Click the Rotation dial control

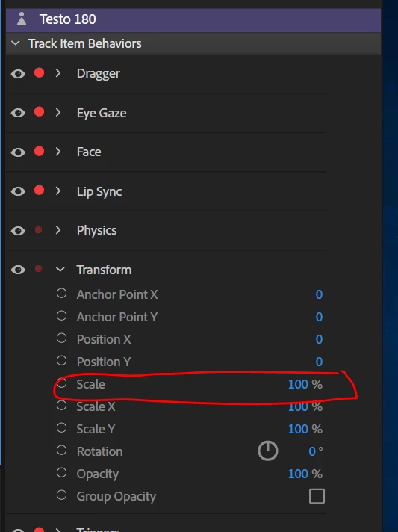coord(268,451)
